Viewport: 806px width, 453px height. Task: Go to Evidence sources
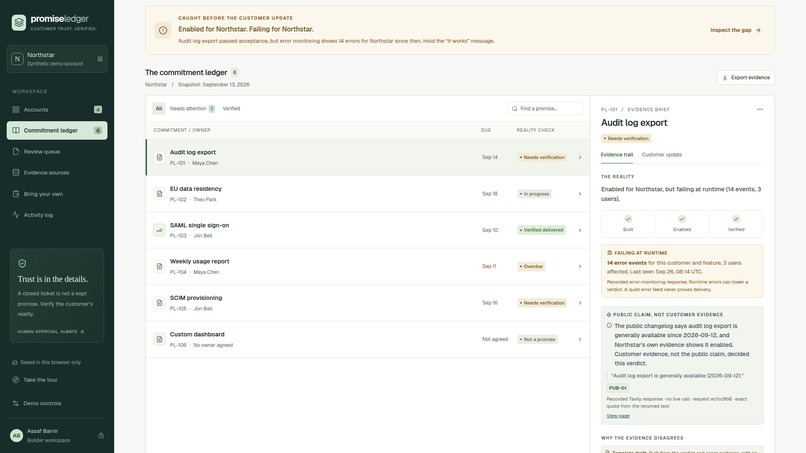(x=57, y=173)
